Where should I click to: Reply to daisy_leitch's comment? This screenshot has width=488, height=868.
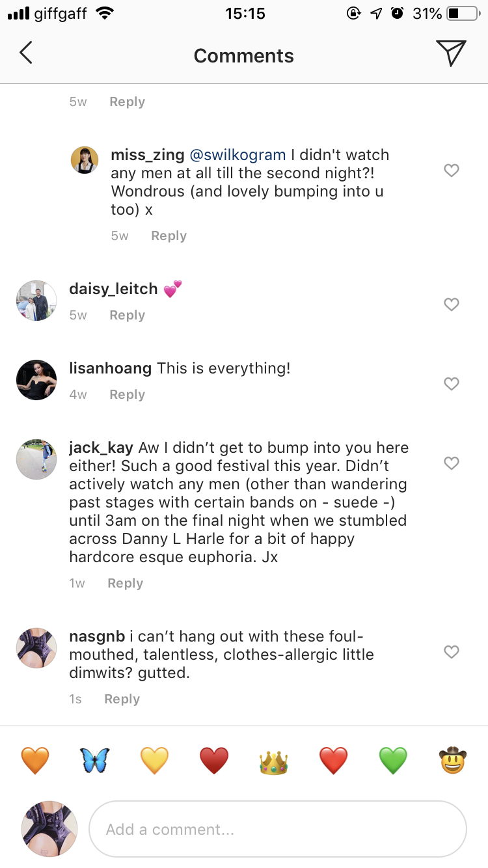[127, 315]
